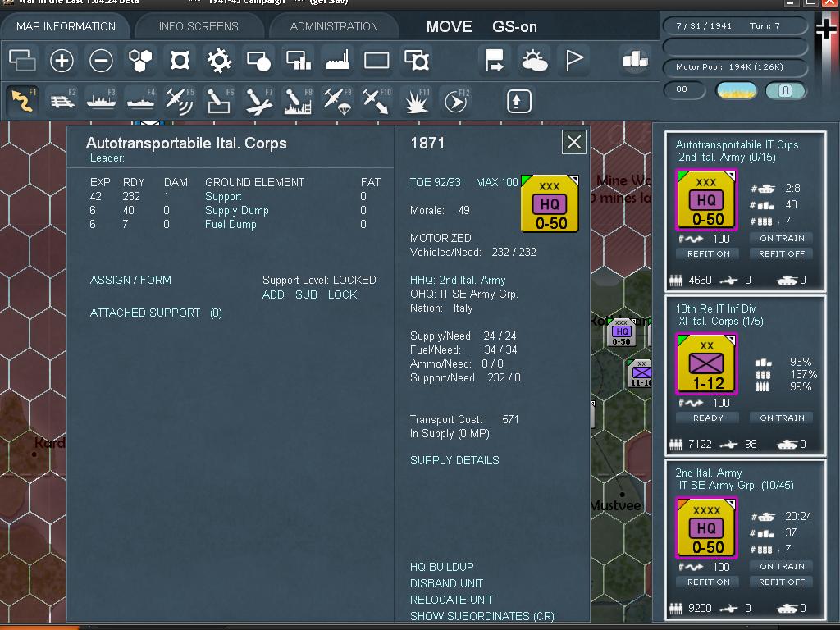This screenshot has width=840, height=630.
Task: Click REFIT OFF for Autotransportabile IT Crps
Action: tap(782, 254)
